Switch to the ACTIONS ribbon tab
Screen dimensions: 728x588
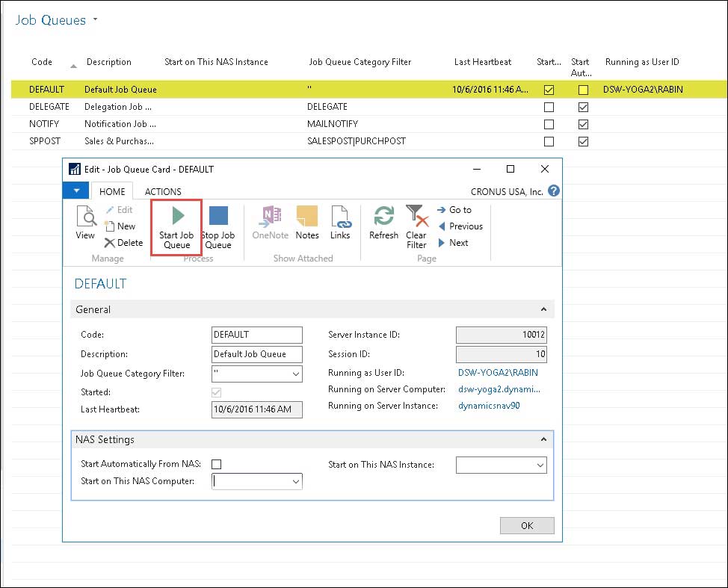(x=163, y=191)
